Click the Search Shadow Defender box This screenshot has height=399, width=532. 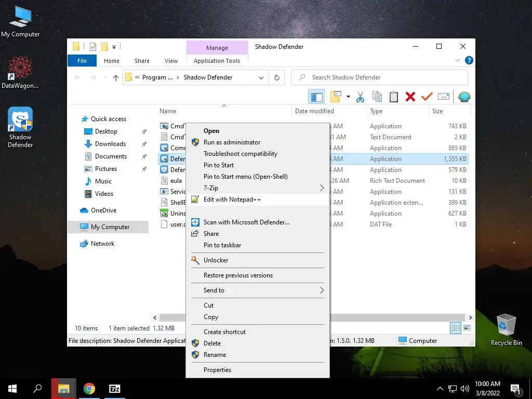[x=380, y=77]
